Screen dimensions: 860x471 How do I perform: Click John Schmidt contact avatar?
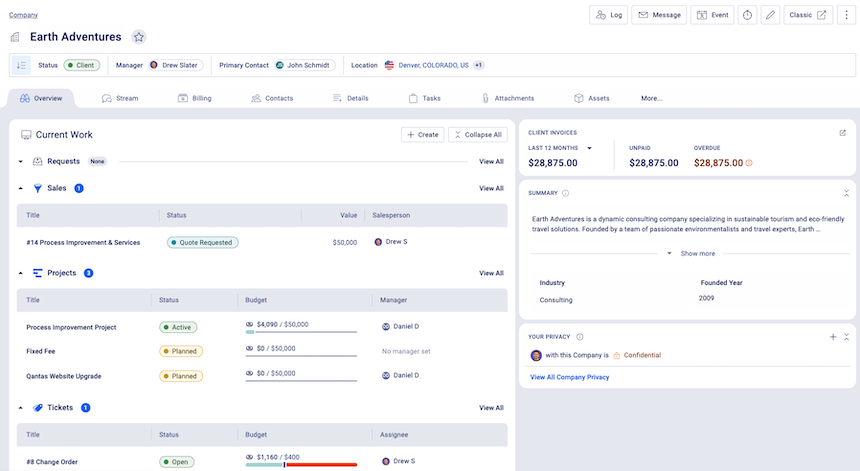click(x=280, y=65)
